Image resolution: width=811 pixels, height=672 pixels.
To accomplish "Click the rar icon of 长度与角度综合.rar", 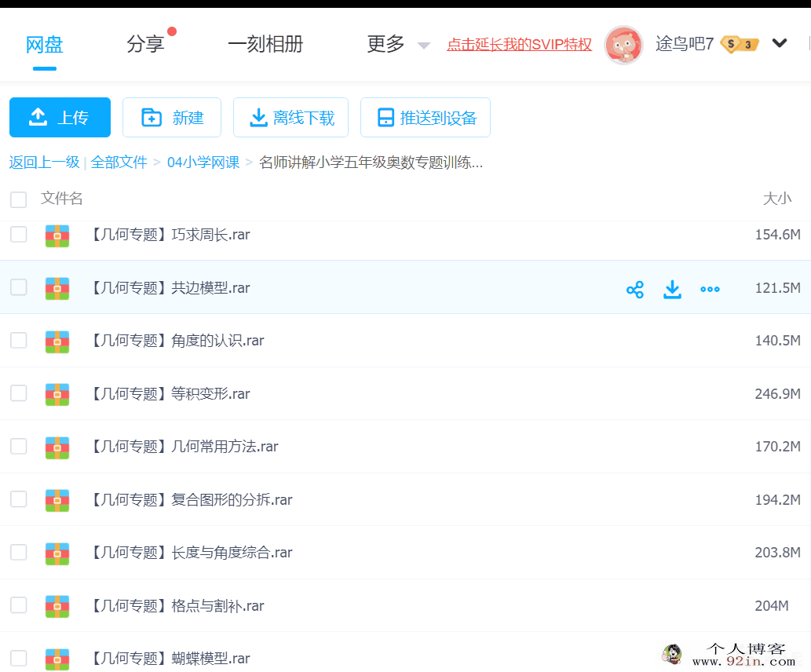I will [x=57, y=553].
